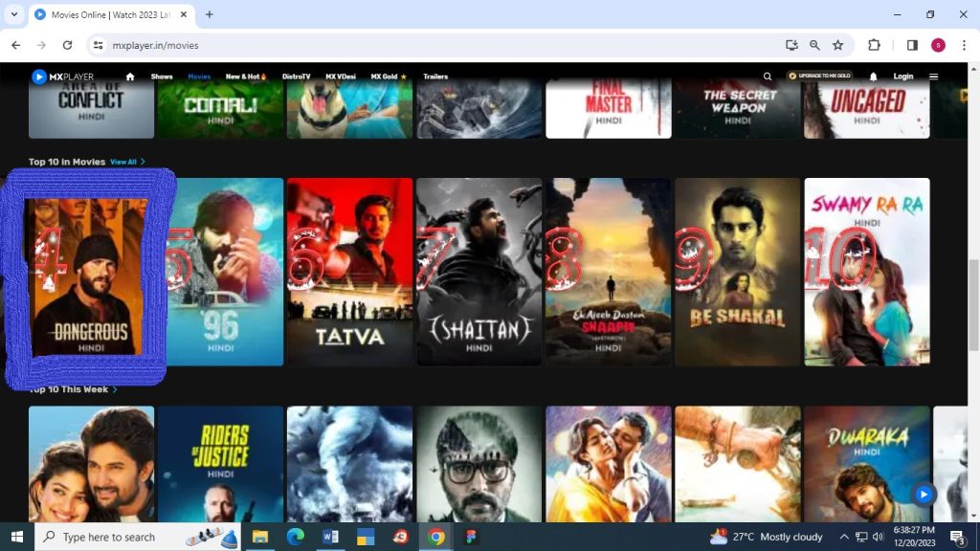Open the Tatva movie poster
Viewport: 980px width, 551px height.
(350, 272)
